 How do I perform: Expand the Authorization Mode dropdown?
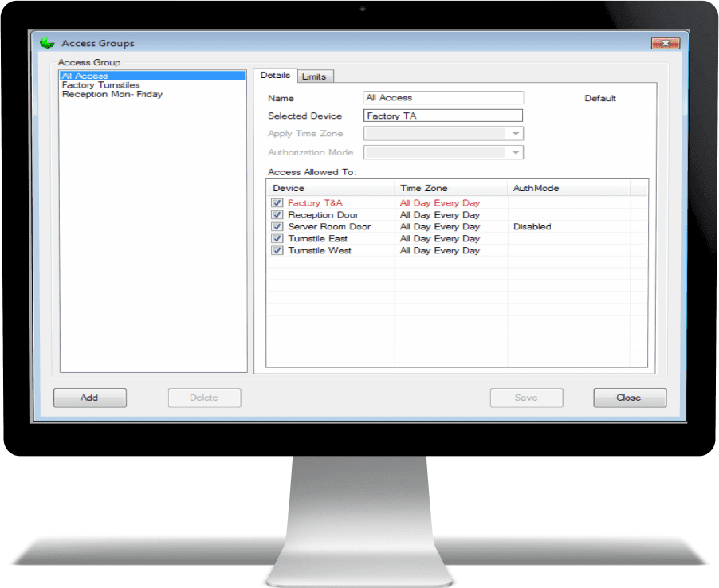pyautogui.click(x=516, y=152)
